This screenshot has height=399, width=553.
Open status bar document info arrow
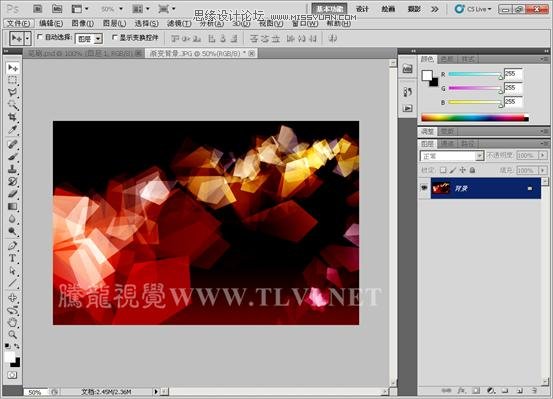tap(156, 391)
